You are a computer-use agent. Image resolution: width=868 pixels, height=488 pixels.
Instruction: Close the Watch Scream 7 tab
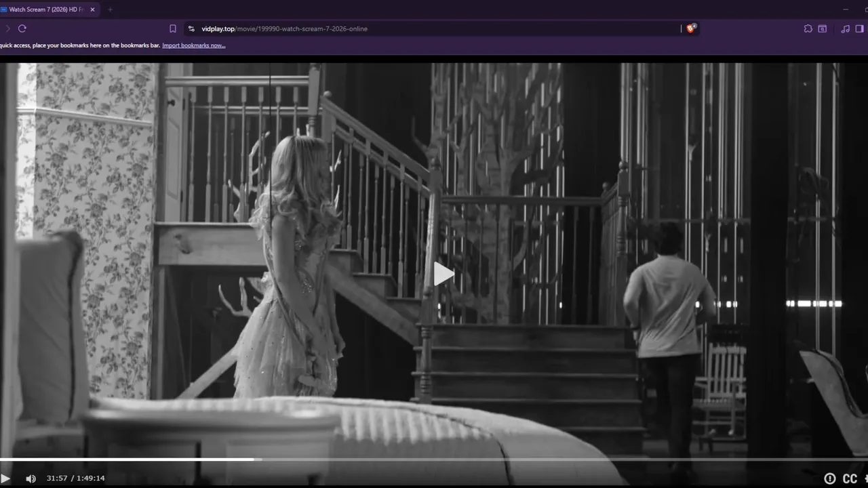point(92,9)
